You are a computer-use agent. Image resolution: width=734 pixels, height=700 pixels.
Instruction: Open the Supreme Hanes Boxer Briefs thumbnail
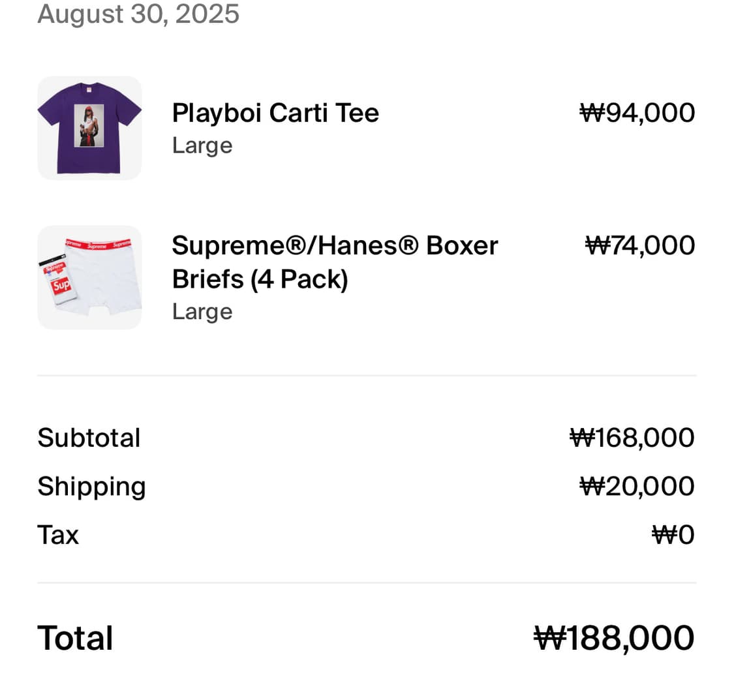(89, 277)
